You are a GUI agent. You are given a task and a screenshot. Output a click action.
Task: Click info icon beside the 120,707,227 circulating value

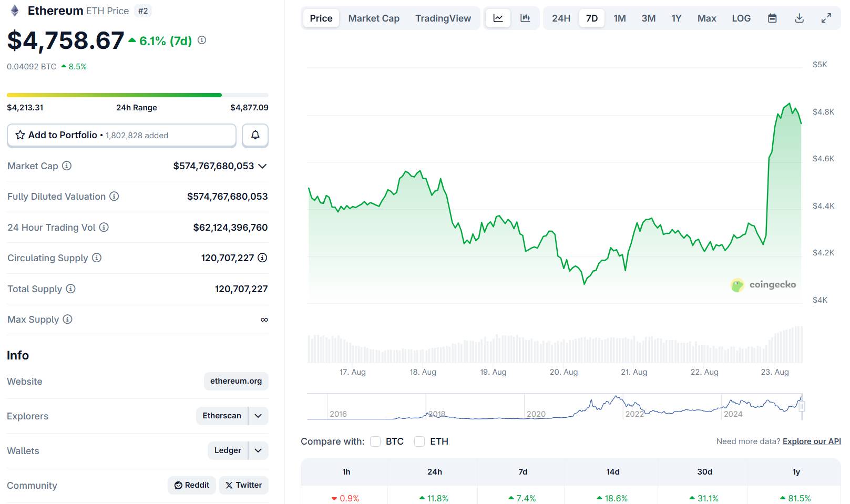point(262,258)
